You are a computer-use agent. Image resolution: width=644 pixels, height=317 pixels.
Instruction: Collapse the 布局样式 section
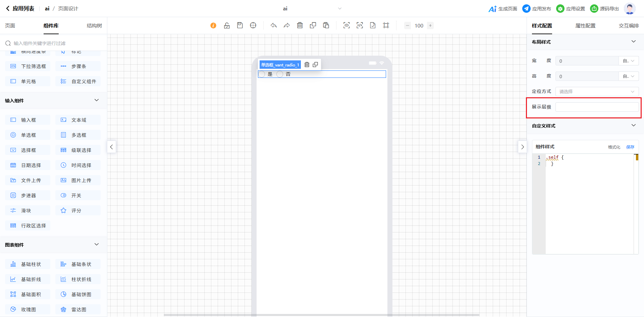click(633, 42)
